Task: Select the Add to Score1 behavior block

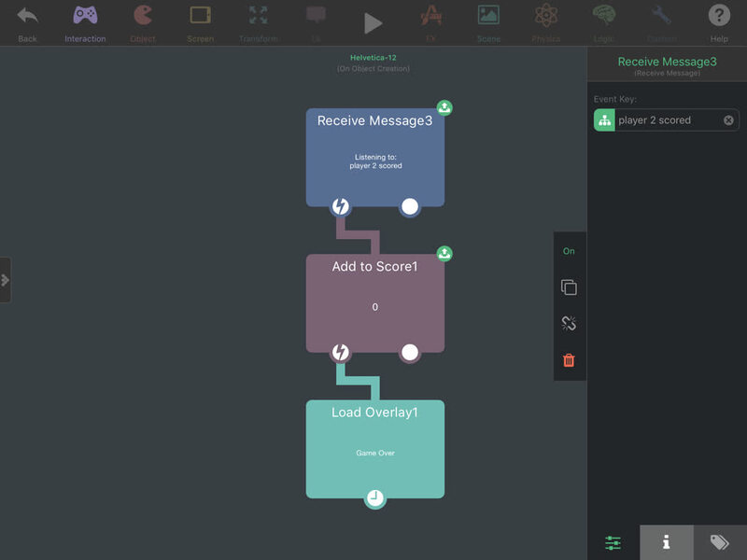Action: (375, 303)
